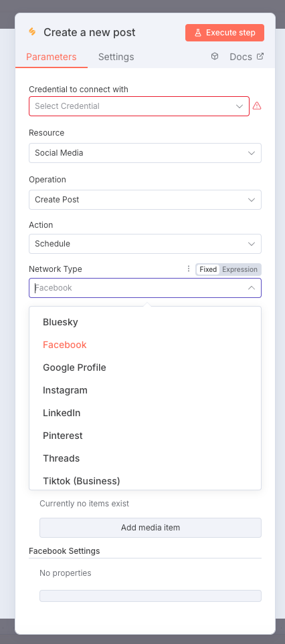
Task: Click into the Network Type search field
Action: [138, 288]
